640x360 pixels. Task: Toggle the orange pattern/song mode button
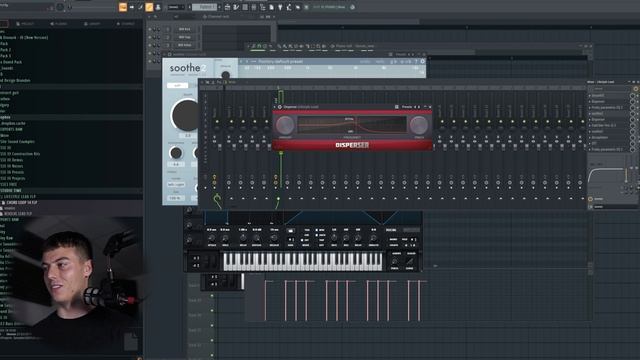(123, 7)
